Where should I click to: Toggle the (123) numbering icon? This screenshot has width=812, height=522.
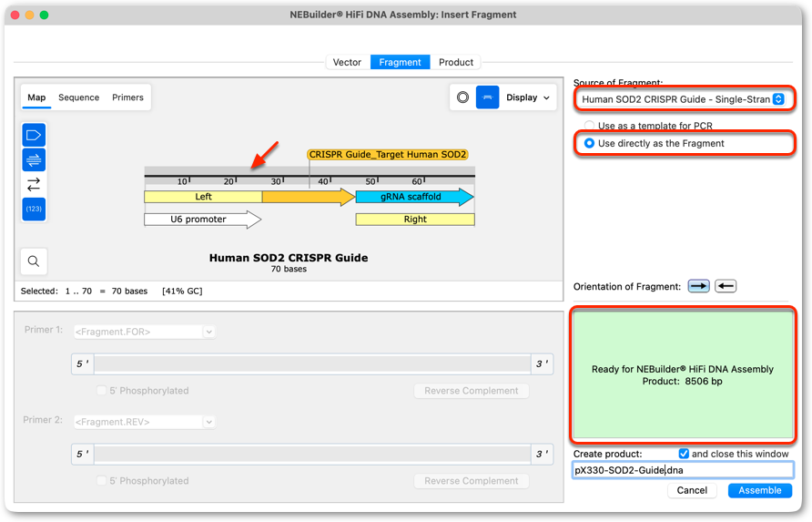click(34, 209)
